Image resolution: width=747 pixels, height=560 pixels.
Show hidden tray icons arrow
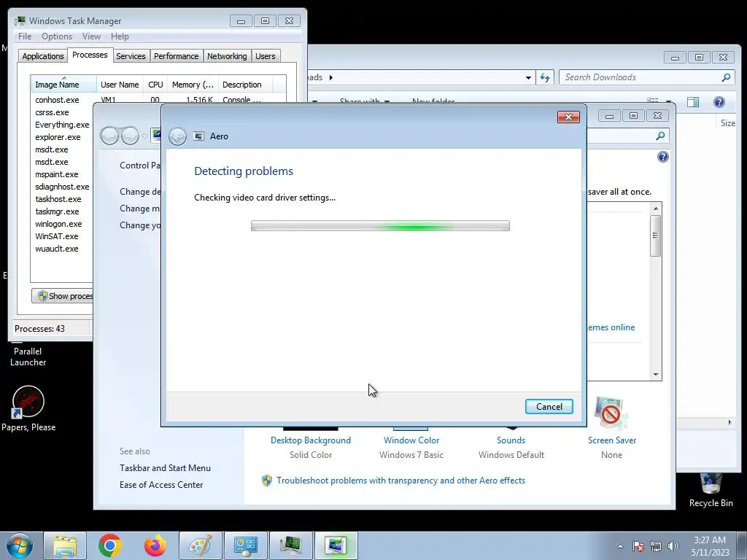click(620, 546)
